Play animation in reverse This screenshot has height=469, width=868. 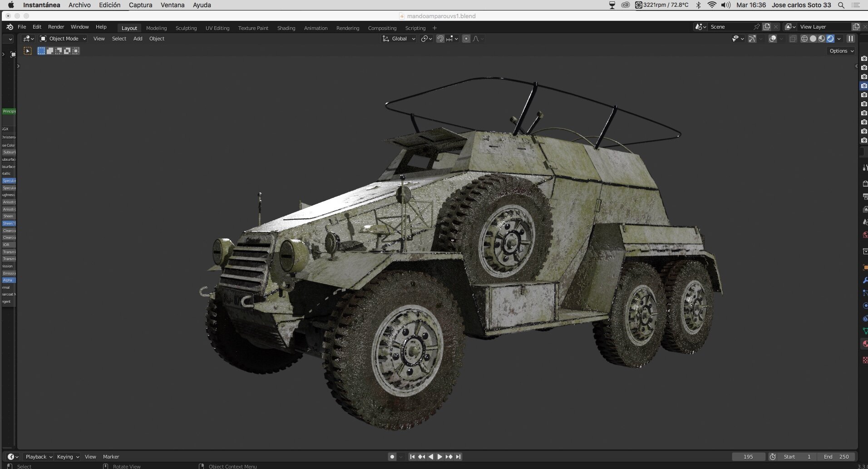click(430, 457)
